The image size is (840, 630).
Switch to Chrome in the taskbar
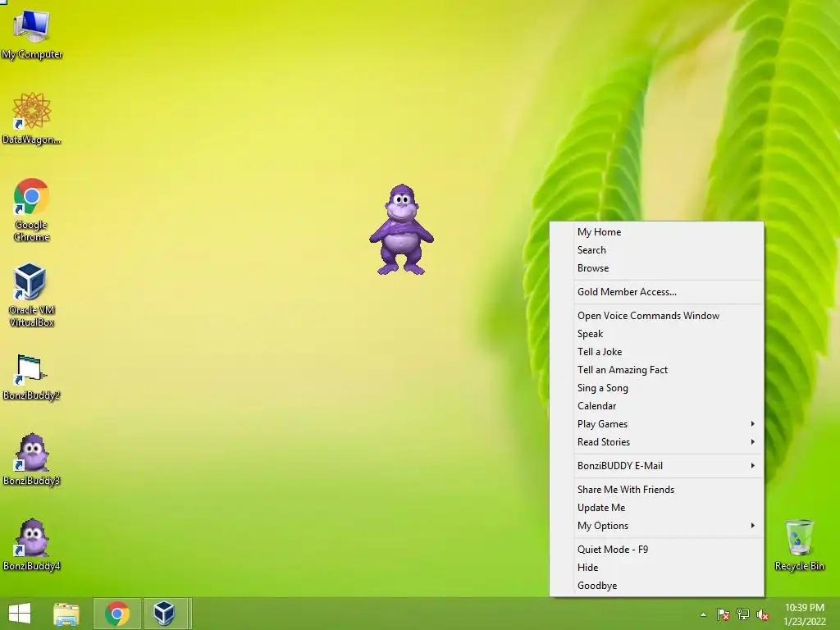pyautogui.click(x=117, y=614)
